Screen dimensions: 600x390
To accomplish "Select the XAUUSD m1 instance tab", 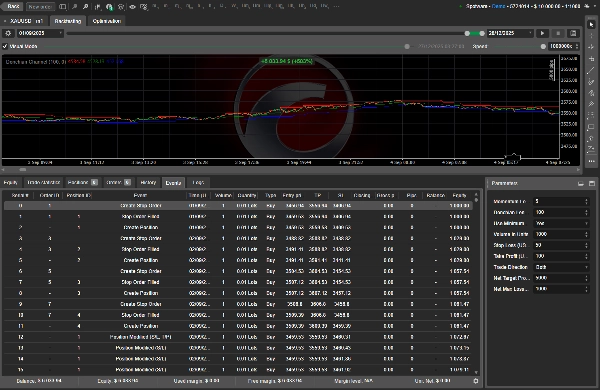I will click(24, 21).
